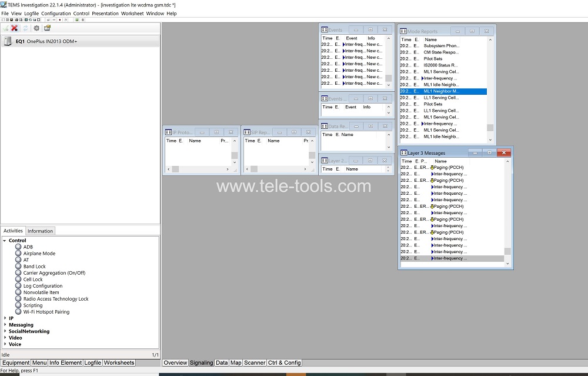Select the EQ1 OnePlus IN2013 device icon
The image size is (588, 376).
tap(8, 41)
